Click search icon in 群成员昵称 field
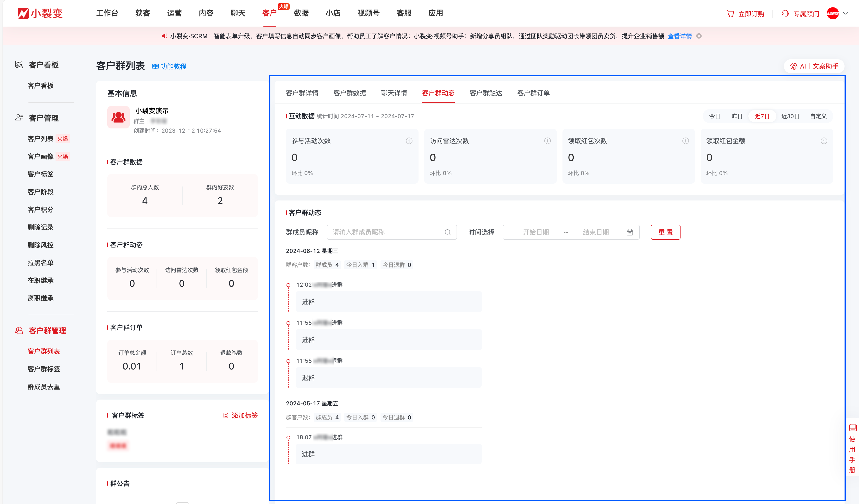 point(447,232)
